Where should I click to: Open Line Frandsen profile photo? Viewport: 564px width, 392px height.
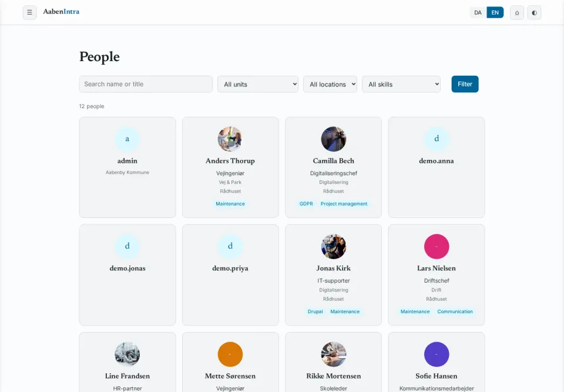[x=127, y=354]
